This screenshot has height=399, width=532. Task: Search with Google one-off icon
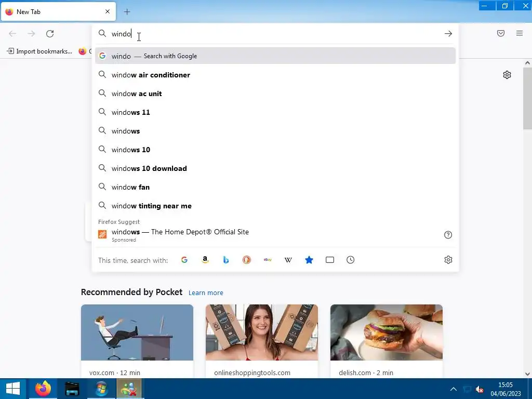tap(184, 260)
